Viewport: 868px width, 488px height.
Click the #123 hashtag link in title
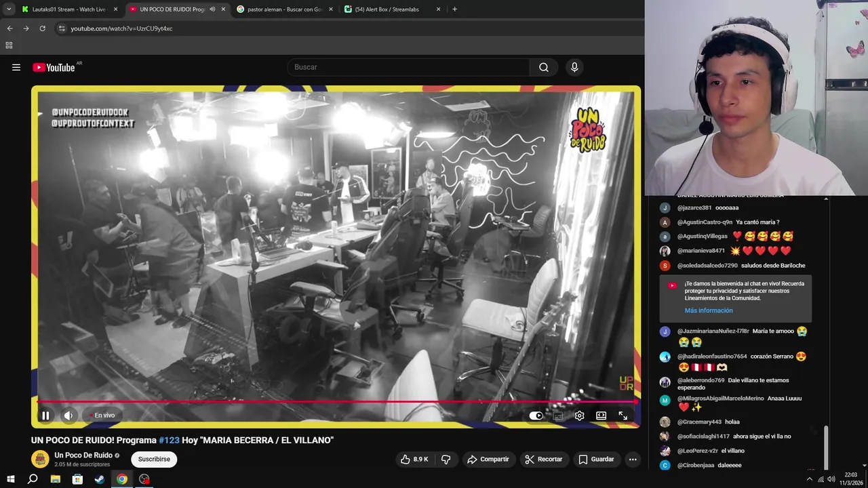click(169, 440)
